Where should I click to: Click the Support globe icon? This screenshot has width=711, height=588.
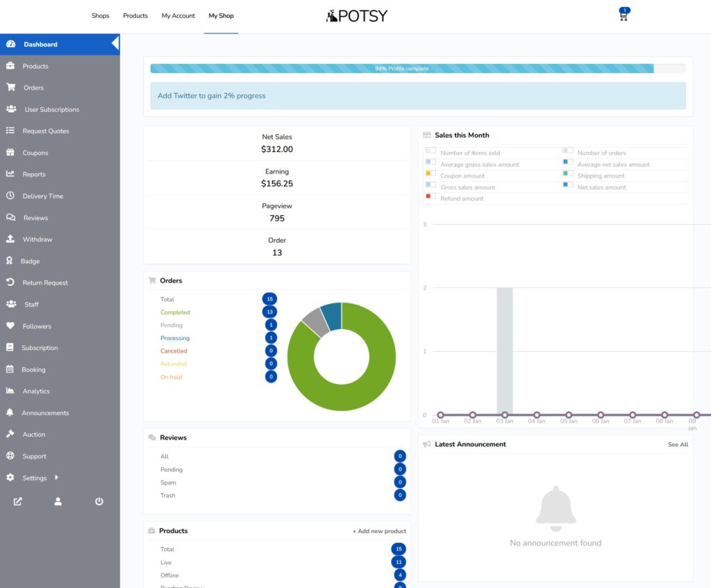pyautogui.click(x=10, y=456)
